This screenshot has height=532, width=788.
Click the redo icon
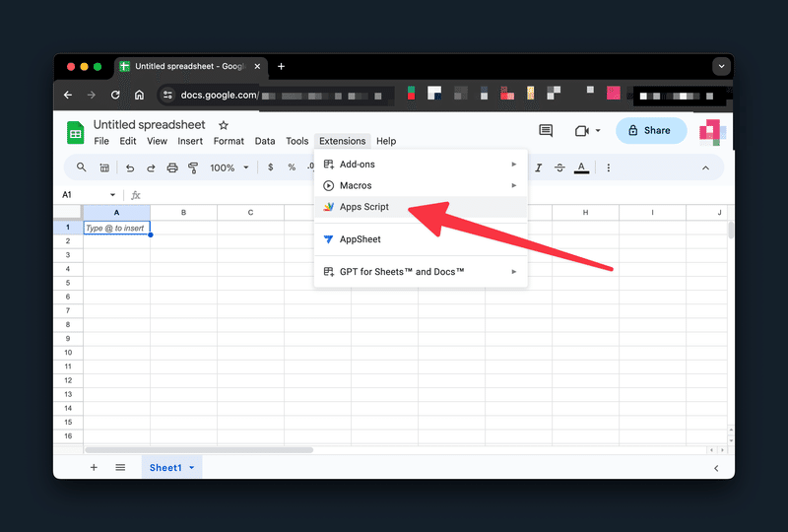coord(151,167)
